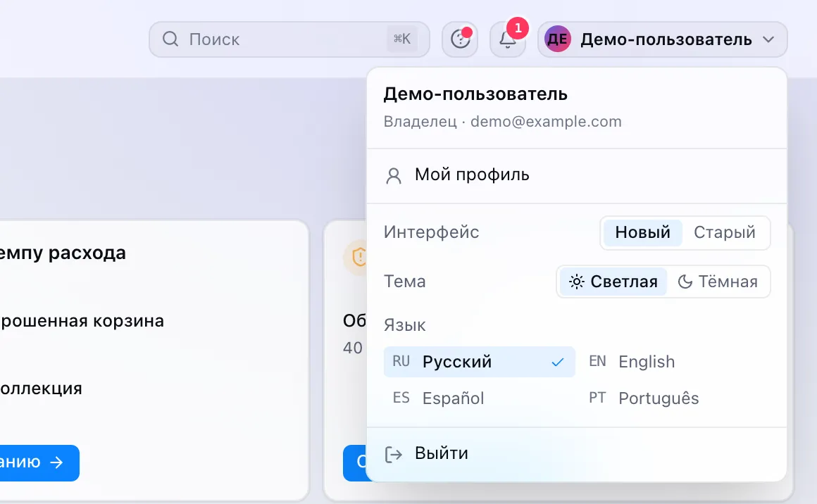Select the Новый interface option
The width and height of the screenshot is (817, 504).
642,232
